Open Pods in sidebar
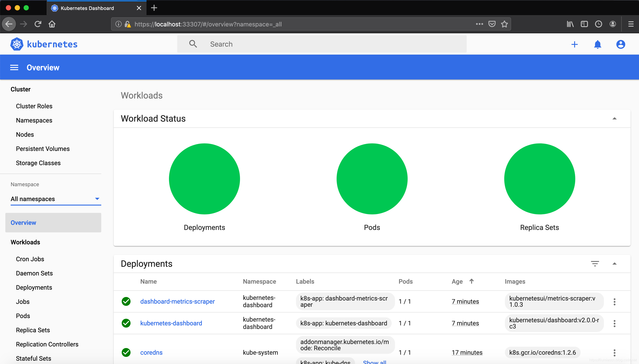This screenshot has height=364, width=639. pos(23,316)
